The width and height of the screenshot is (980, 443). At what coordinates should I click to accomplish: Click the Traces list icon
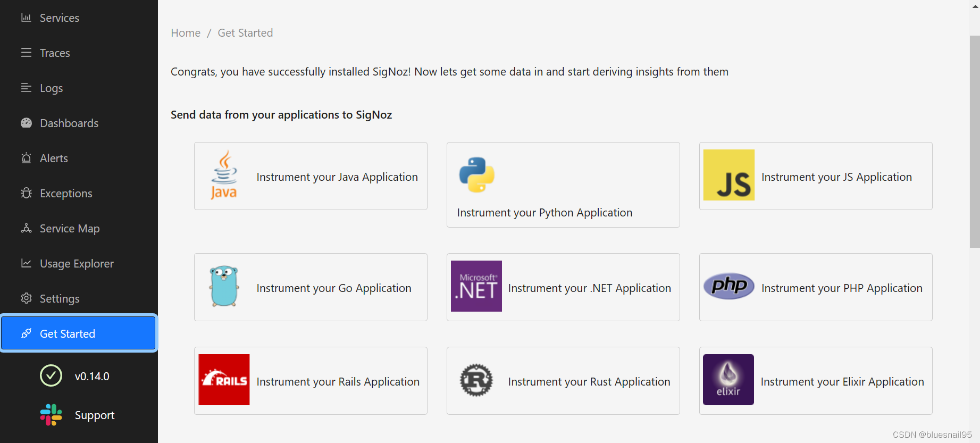coord(26,53)
